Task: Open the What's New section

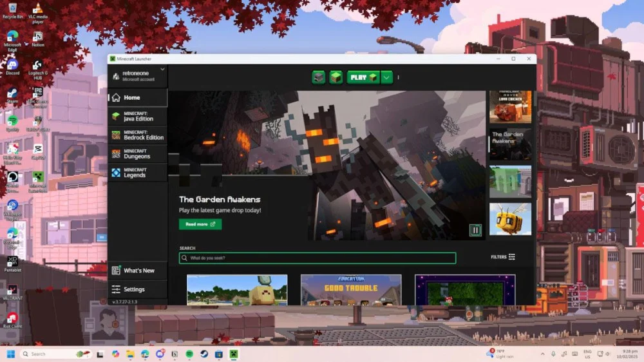Action: click(138, 271)
